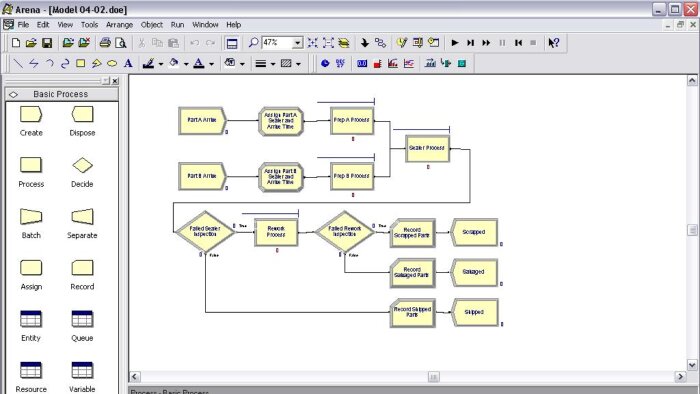Click the magnifying glass zoom icon
This screenshot has width=700, height=394.
[x=253, y=43]
